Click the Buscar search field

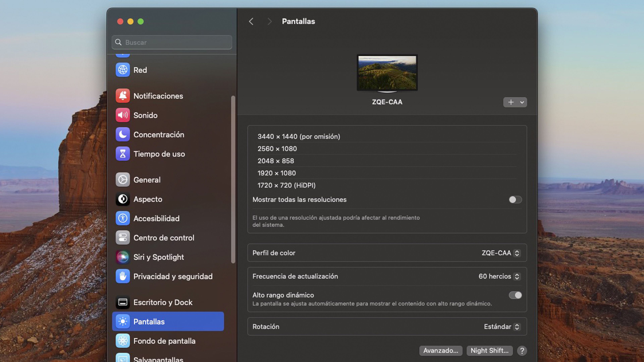[172, 42]
